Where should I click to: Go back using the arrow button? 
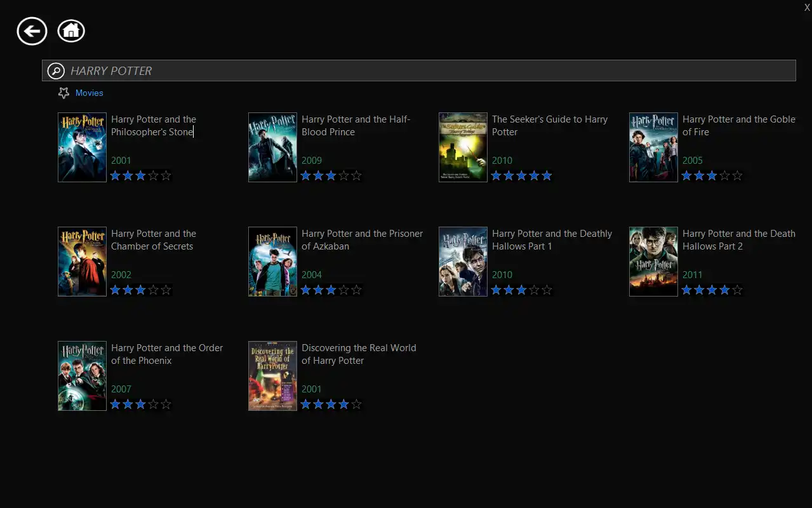point(32,30)
